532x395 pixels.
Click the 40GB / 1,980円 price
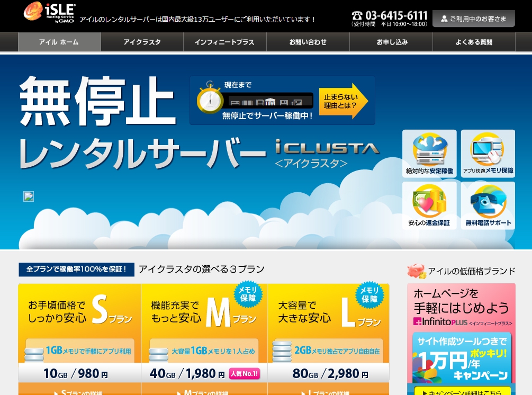point(187,374)
